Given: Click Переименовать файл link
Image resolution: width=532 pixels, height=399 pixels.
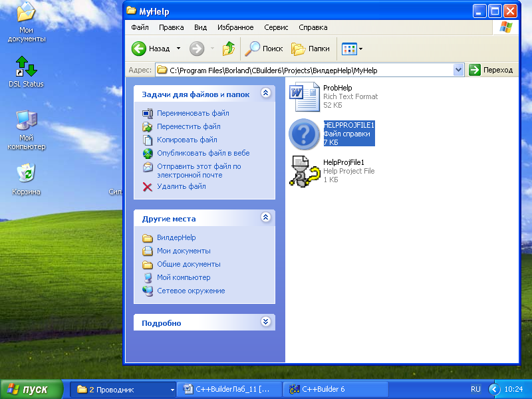Looking at the screenshot, I should pyautogui.click(x=193, y=113).
